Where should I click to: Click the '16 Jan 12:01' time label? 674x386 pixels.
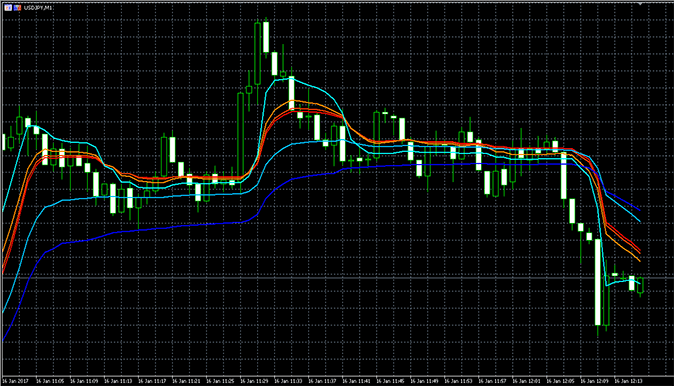tap(526, 381)
